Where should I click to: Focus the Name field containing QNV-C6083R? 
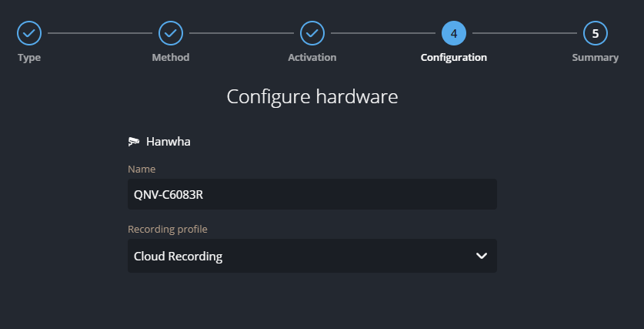[312, 194]
